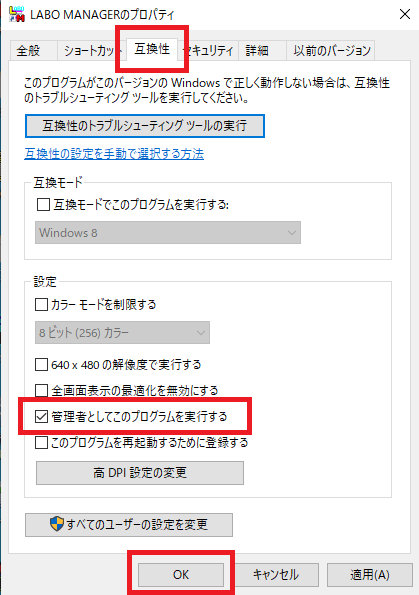Enable このプログラムを再起動するために登録する checkbox

[x=41, y=442]
